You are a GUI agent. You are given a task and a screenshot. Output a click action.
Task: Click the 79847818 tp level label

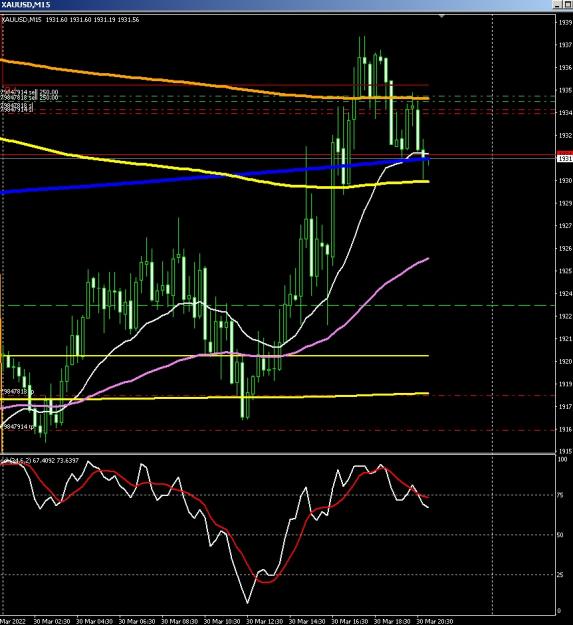pyautogui.click(x=18, y=392)
